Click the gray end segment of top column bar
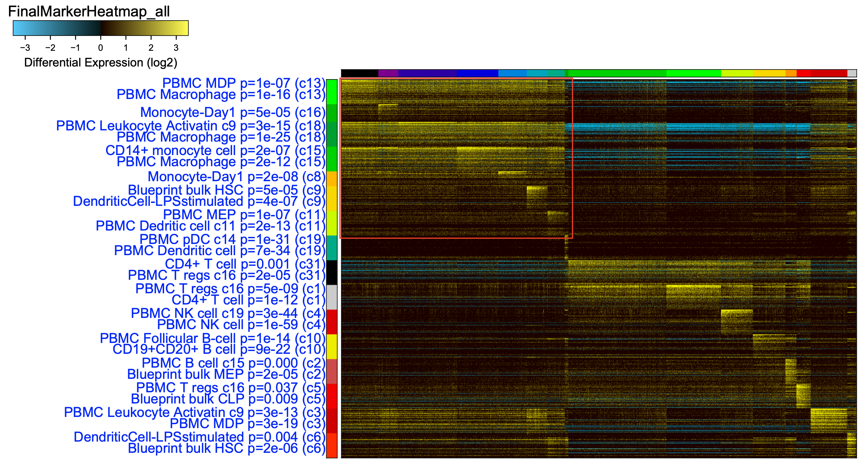 [x=852, y=73]
